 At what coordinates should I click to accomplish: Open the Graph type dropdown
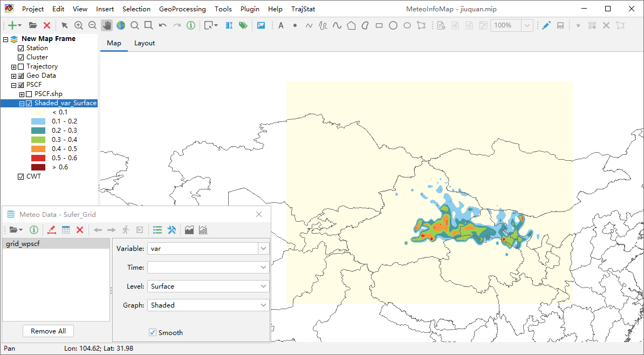point(263,305)
